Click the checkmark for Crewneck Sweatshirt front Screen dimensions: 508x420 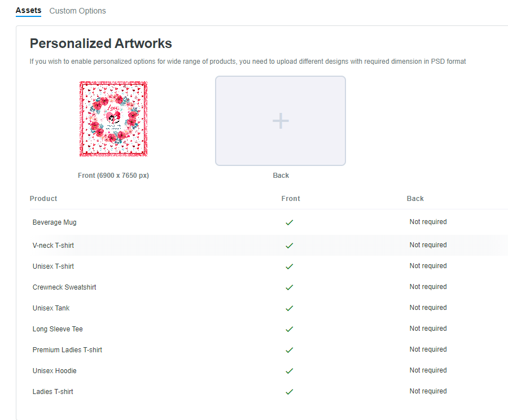coord(290,287)
